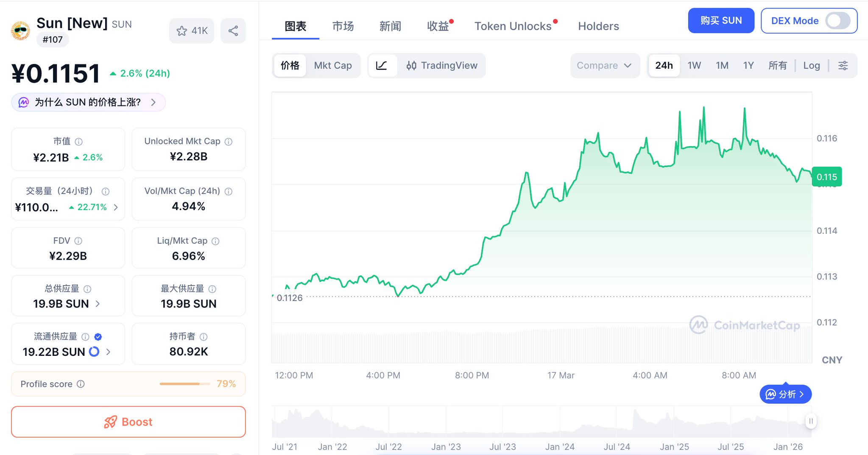Click the Sun token logo
Viewport: 868px width, 455px height.
pos(20,31)
